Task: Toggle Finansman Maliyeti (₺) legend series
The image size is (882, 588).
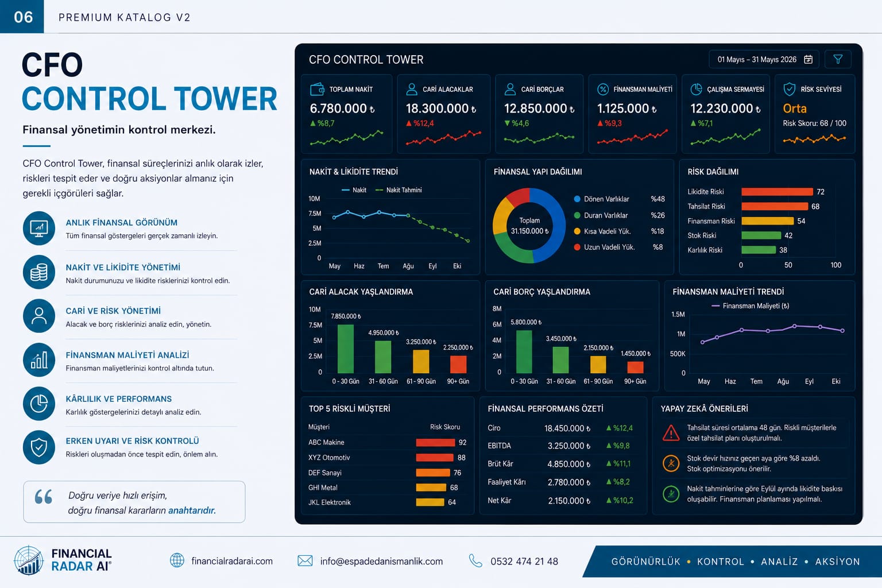Action: pos(751,306)
